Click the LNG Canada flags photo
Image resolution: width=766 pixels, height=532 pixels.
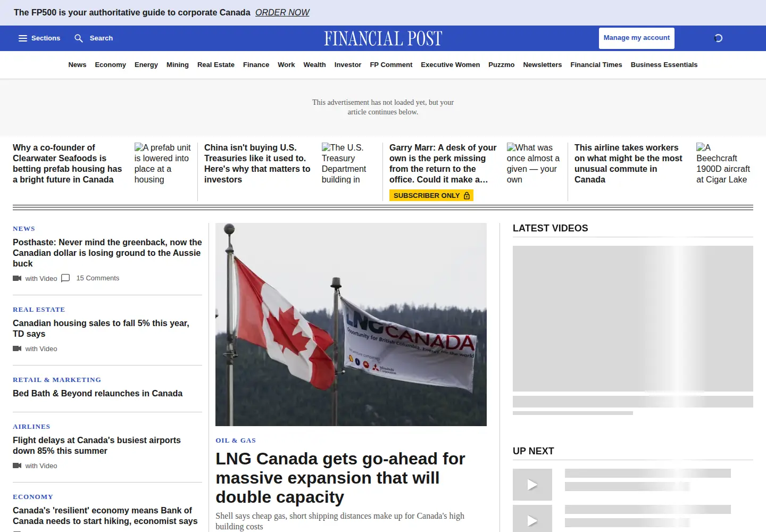(351, 325)
